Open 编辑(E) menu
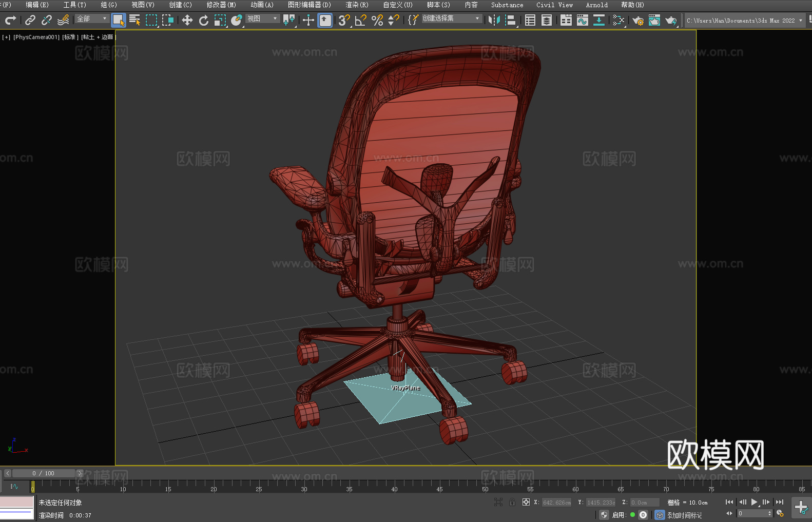 coord(37,5)
